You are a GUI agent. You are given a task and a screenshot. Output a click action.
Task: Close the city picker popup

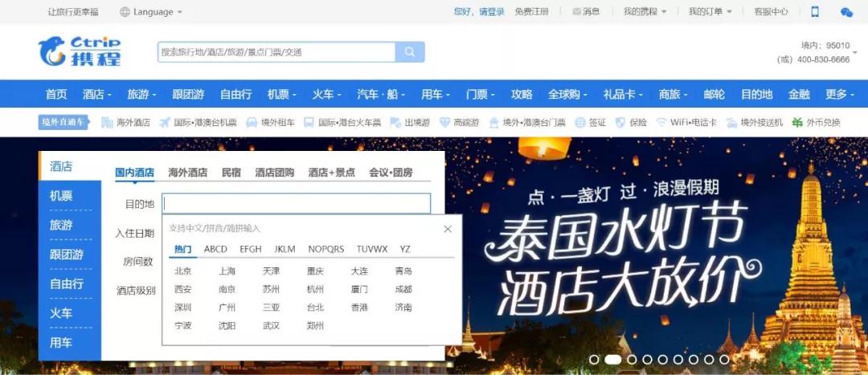[x=448, y=229]
